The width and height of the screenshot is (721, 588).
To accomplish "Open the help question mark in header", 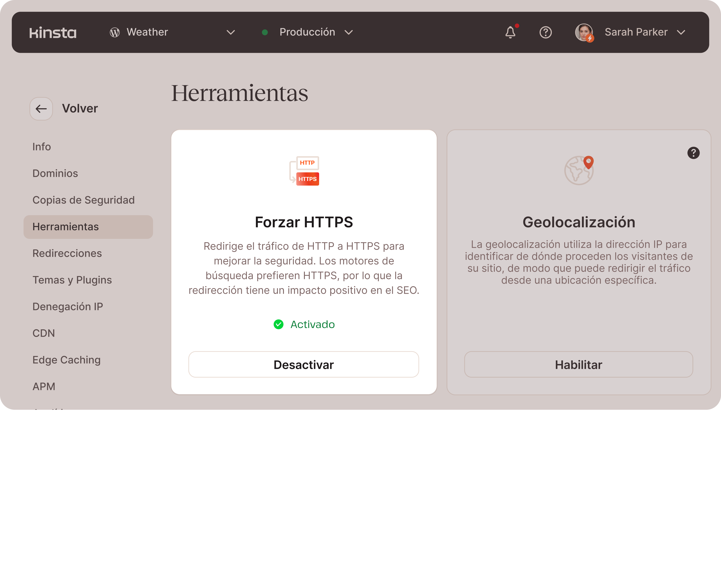I will coord(545,33).
